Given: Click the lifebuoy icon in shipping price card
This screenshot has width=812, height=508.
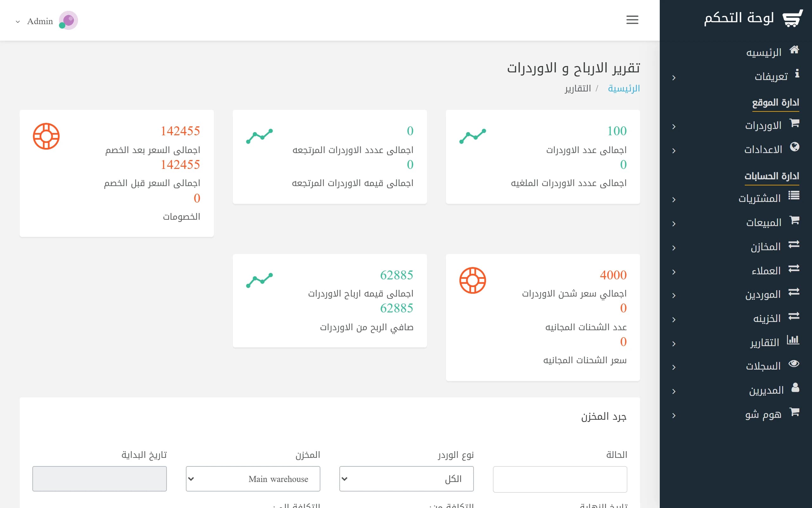Looking at the screenshot, I should pos(472,280).
